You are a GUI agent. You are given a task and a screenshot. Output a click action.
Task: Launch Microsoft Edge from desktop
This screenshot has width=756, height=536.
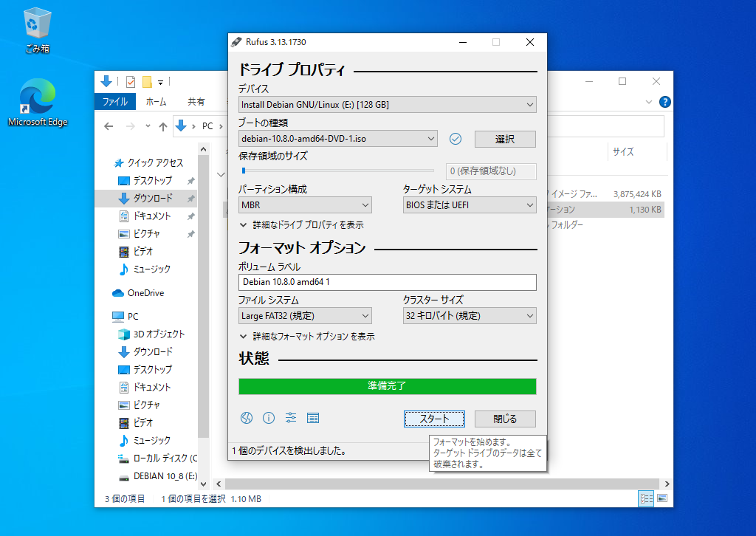point(37,103)
